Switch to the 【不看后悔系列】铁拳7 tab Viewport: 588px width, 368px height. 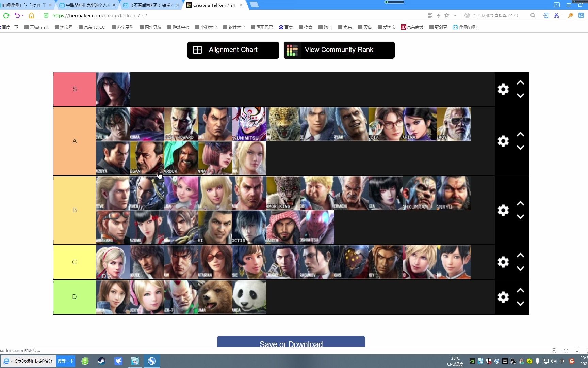(x=151, y=5)
